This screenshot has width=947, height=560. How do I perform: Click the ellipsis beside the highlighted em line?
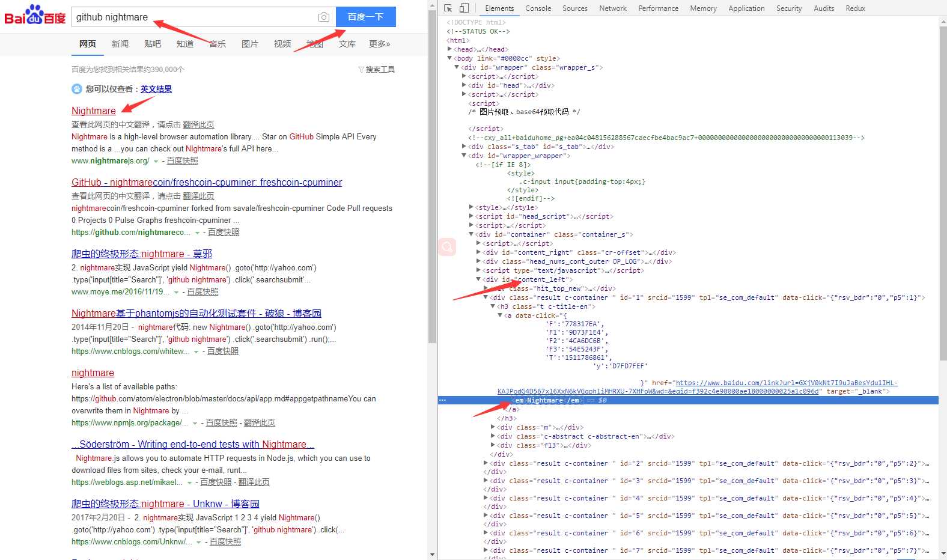(442, 400)
